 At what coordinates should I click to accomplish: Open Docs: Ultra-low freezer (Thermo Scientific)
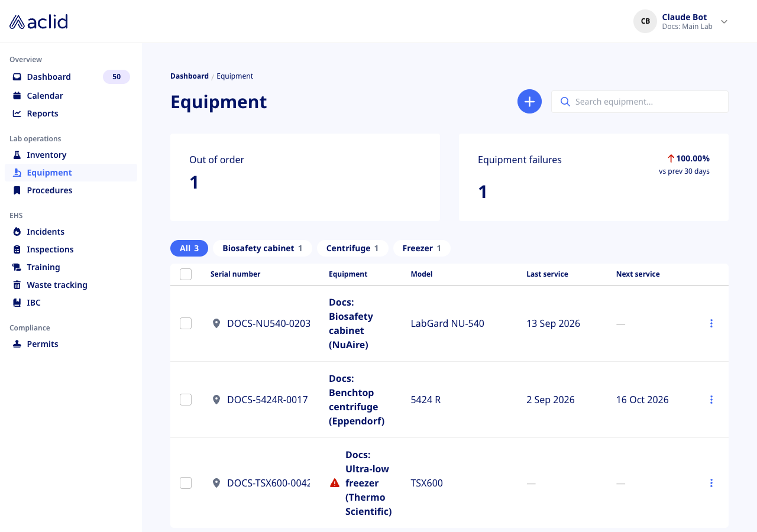click(x=368, y=483)
